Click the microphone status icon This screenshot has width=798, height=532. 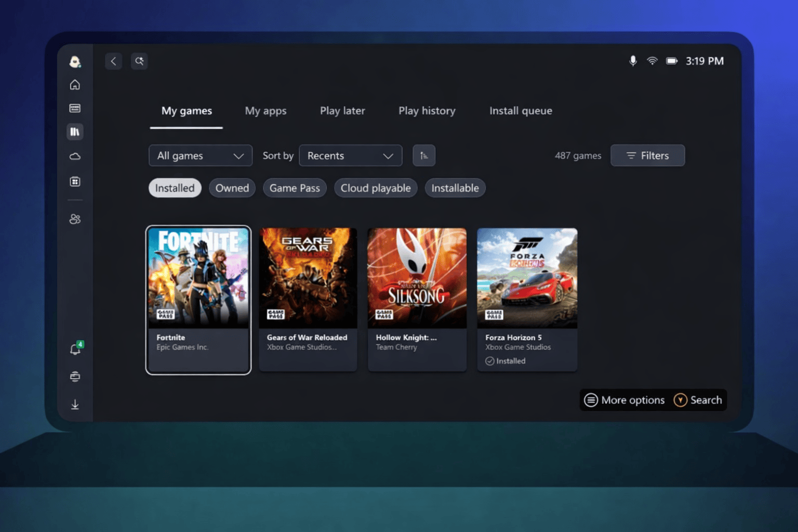(633, 61)
